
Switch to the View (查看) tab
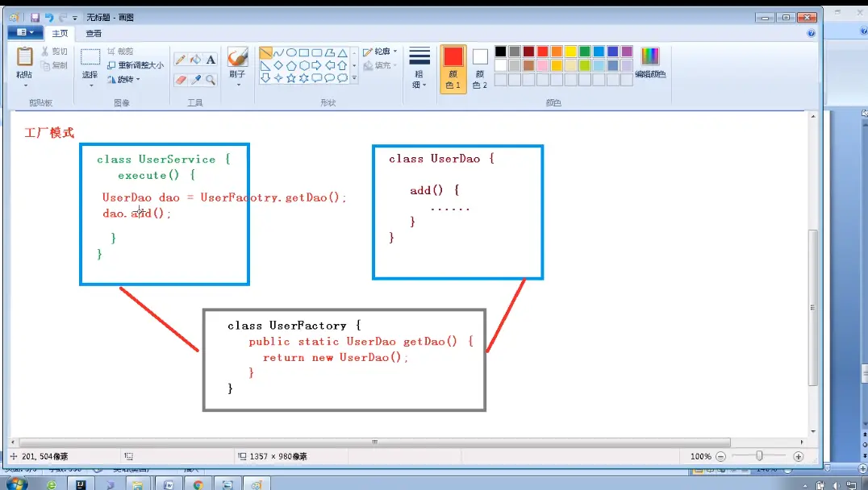[x=94, y=33]
